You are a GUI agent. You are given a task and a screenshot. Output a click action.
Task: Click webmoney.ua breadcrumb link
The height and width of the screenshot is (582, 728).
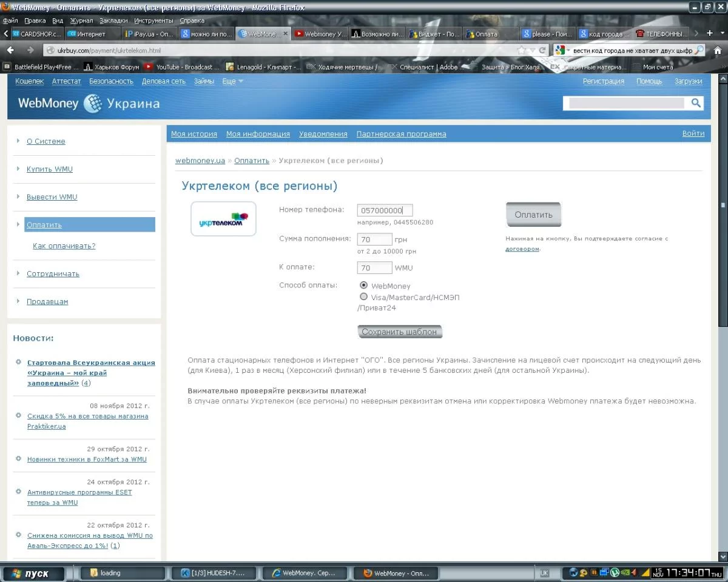200,161
